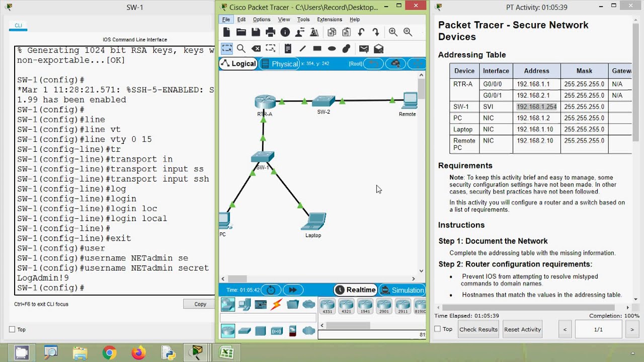Screen dimensions: 644x362
Task: Click the Copy button in SW-1 CLI
Action: [200, 304]
